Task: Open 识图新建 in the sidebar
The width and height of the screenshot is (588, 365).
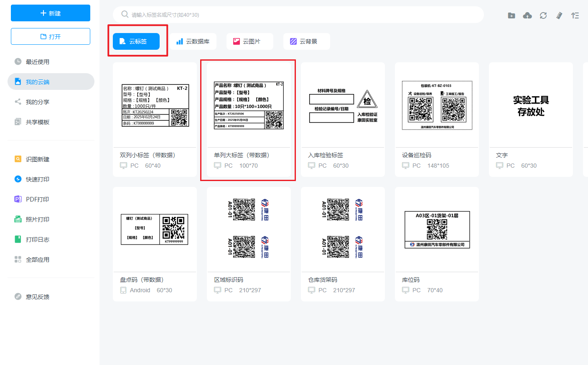Action: 37,159
